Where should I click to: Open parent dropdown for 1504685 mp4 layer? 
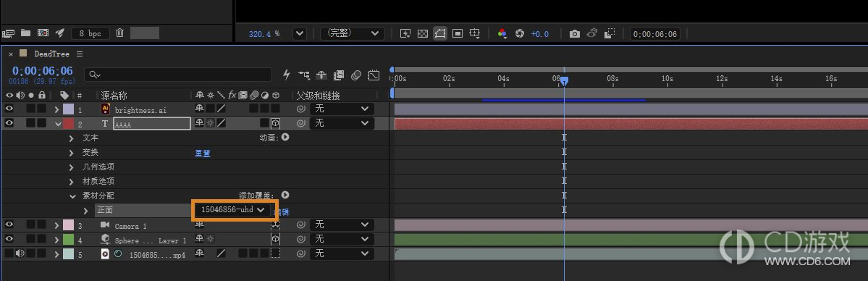pyautogui.click(x=342, y=253)
